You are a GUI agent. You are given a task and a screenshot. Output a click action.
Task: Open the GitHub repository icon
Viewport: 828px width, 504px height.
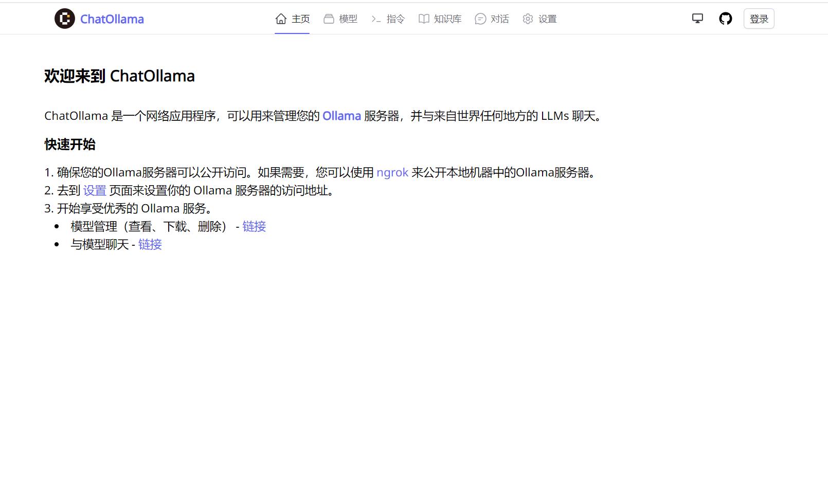coord(726,19)
